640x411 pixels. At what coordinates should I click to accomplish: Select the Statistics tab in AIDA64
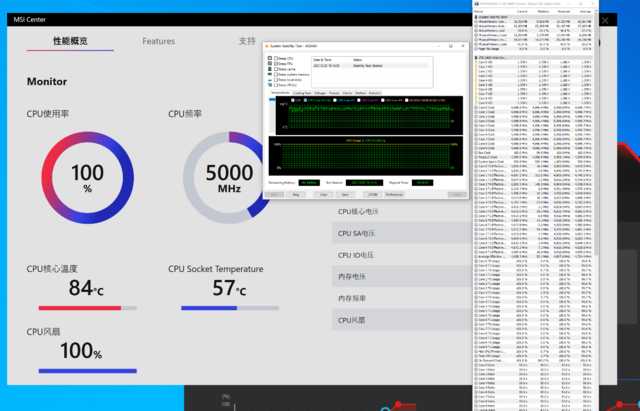click(373, 93)
